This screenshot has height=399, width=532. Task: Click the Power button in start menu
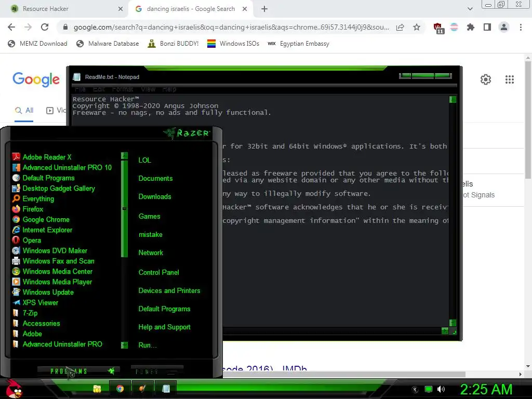(x=157, y=371)
